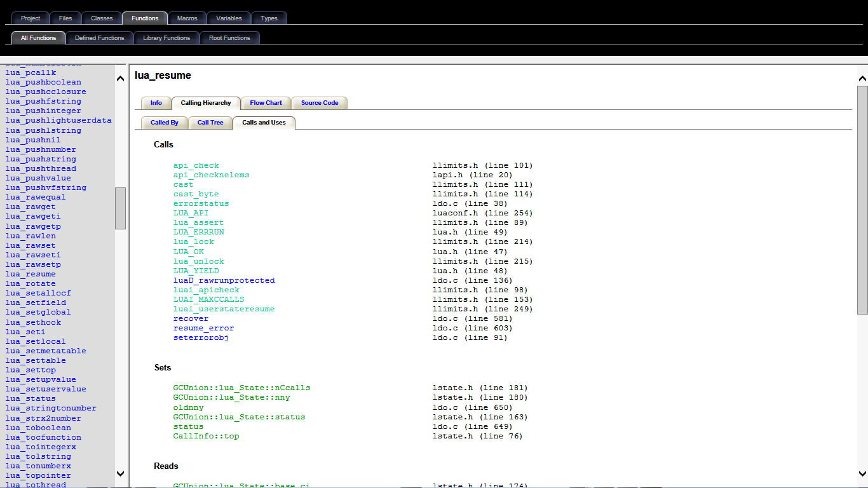The image size is (868, 488).
Task: Open the Info tab for lua_resume
Action: 156,103
